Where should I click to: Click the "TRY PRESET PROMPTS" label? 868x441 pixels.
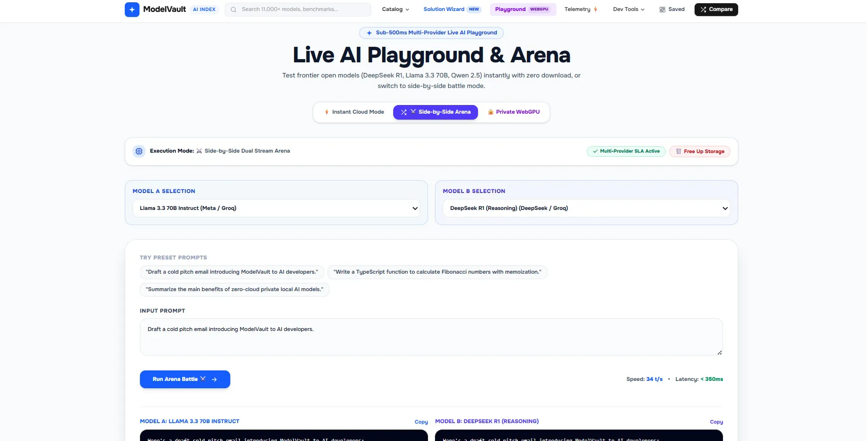pos(173,258)
